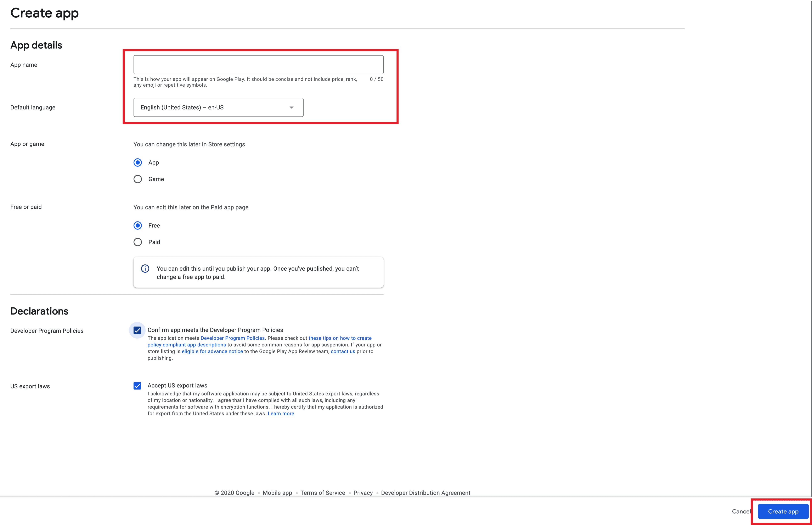Expand the language selector arrow
The height and width of the screenshot is (525, 812).
pos(292,107)
